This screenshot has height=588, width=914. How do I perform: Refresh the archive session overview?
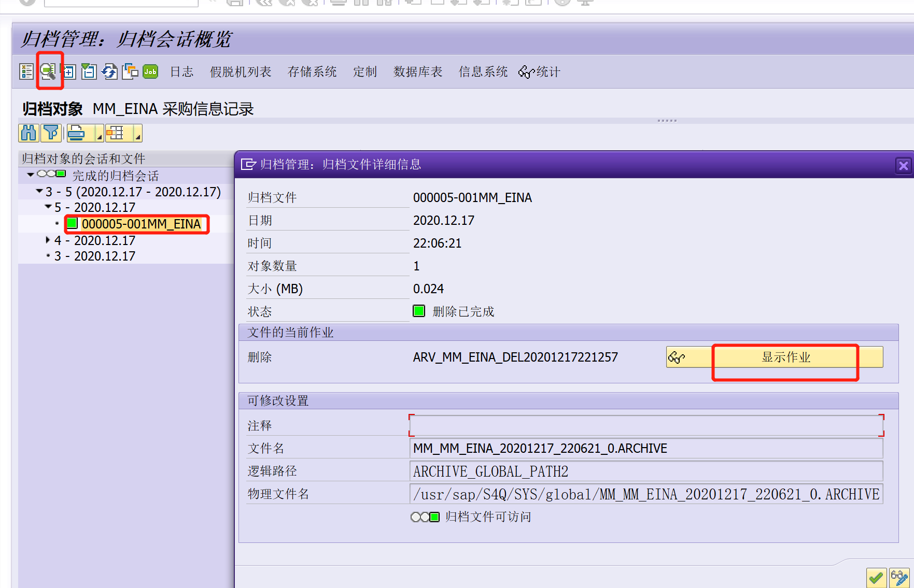(x=109, y=71)
